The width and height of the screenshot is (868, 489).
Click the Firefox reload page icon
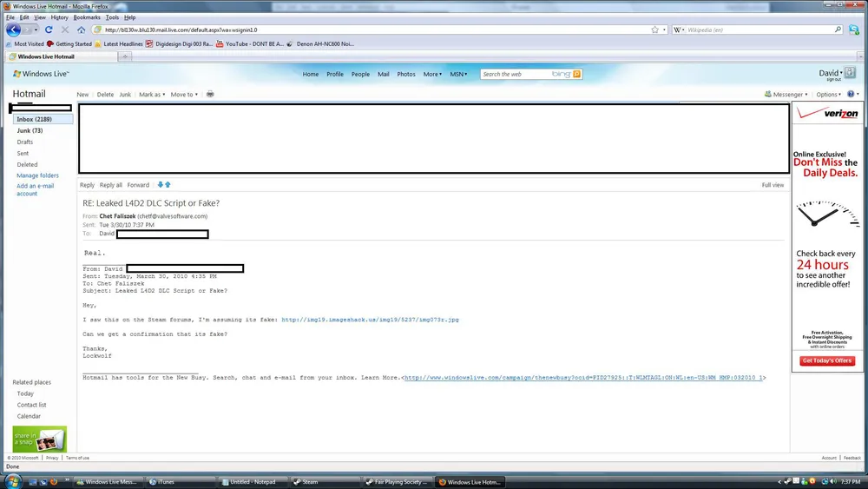pos(49,30)
